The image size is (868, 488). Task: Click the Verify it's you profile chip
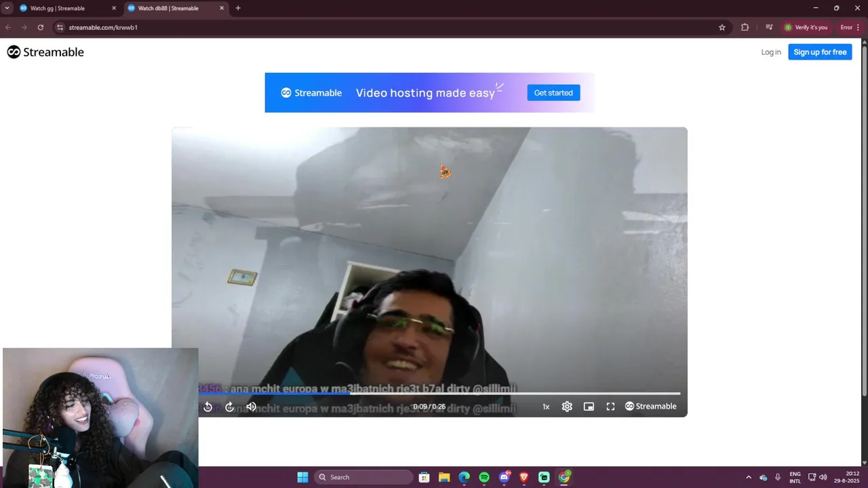pyautogui.click(x=806, y=27)
